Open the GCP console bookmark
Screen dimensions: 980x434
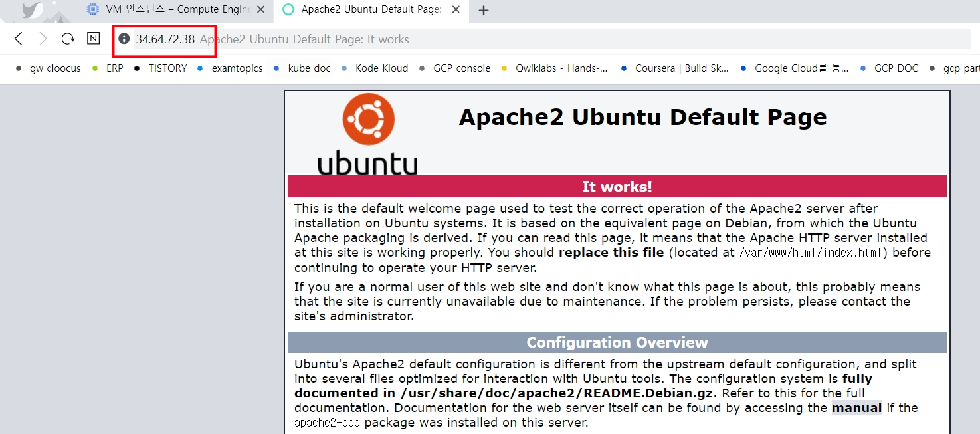coord(454,68)
